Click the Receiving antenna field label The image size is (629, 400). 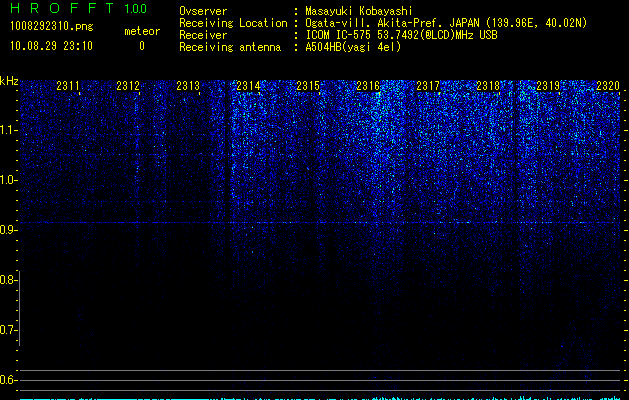tap(230, 47)
